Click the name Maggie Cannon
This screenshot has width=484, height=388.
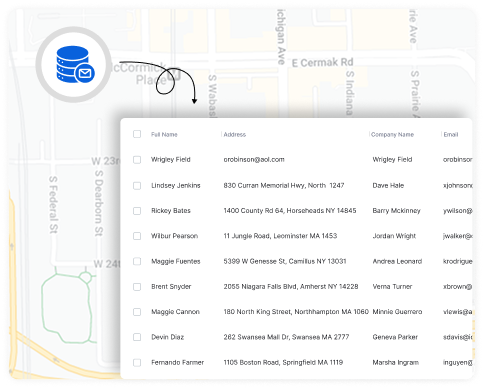(x=175, y=312)
